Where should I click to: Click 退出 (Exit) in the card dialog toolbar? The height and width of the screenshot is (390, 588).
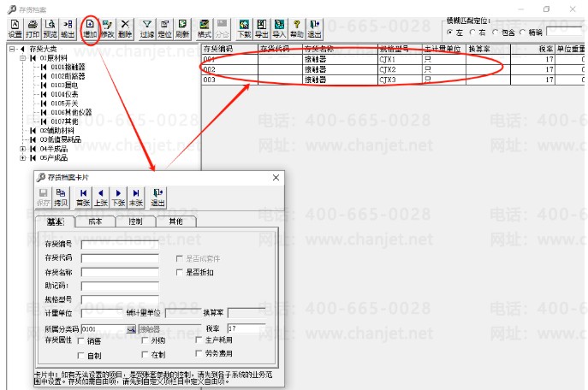click(x=157, y=198)
